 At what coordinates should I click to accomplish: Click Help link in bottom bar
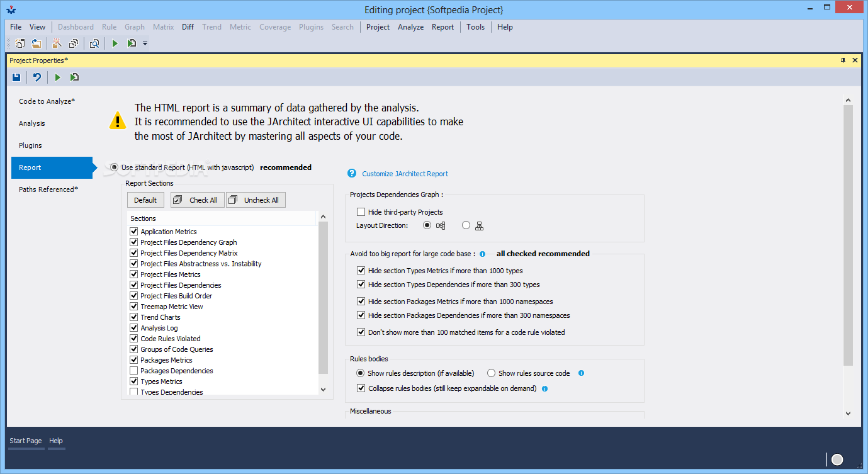click(x=56, y=441)
